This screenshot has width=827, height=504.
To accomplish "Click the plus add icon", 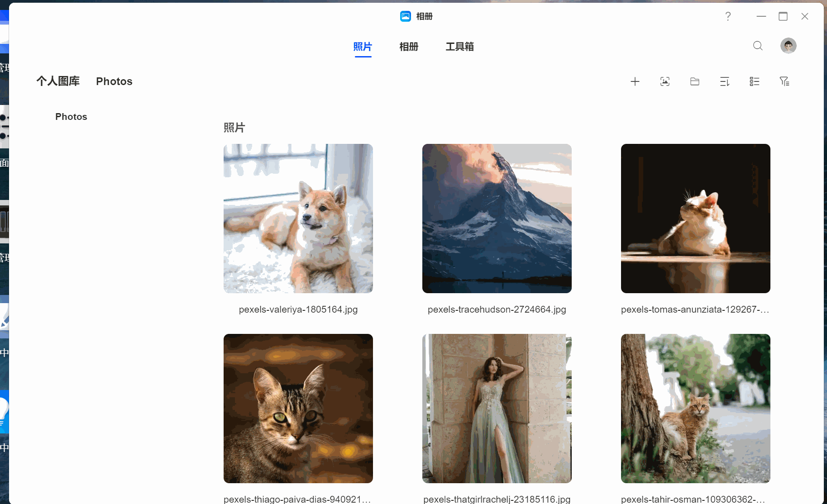I will pos(635,81).
